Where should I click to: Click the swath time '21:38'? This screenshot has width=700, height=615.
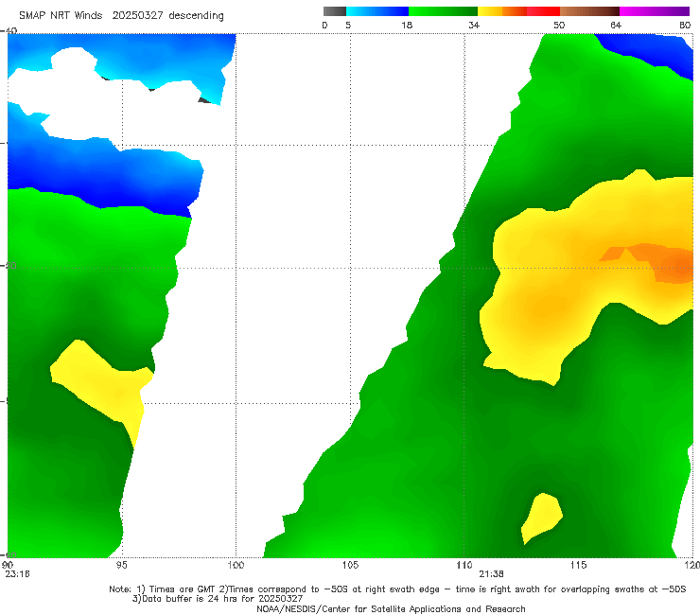pos(492,574)
